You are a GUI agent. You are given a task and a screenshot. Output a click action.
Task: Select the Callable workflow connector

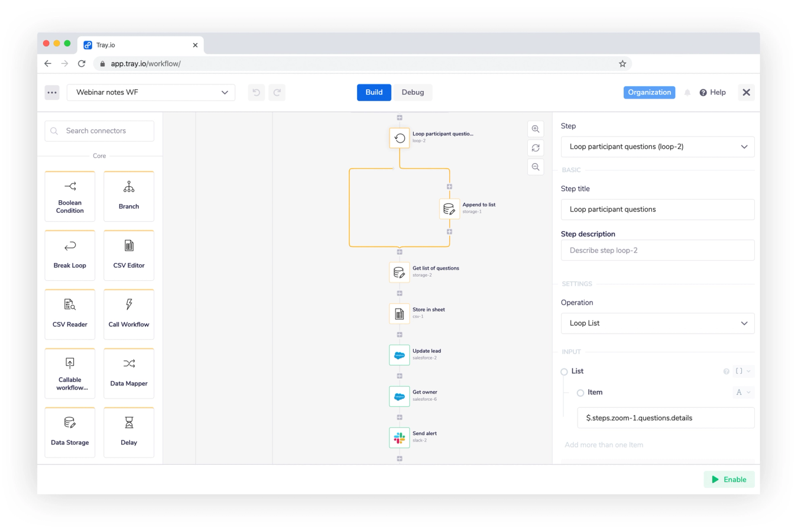[70, 374]
